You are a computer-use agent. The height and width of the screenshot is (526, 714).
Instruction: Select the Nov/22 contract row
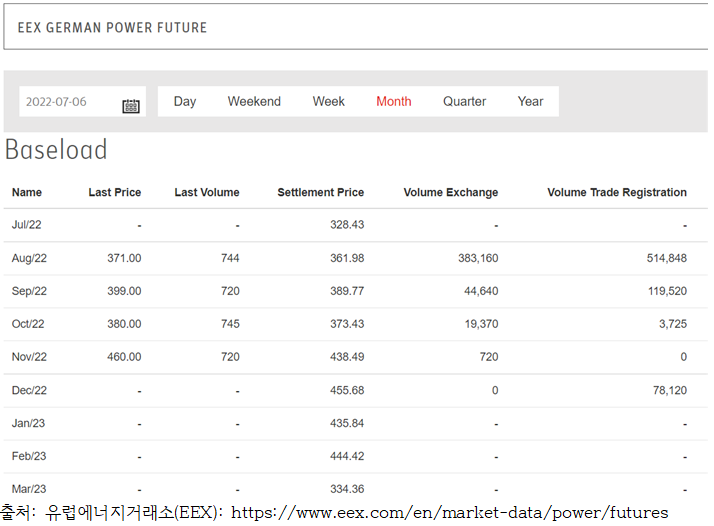29,357
